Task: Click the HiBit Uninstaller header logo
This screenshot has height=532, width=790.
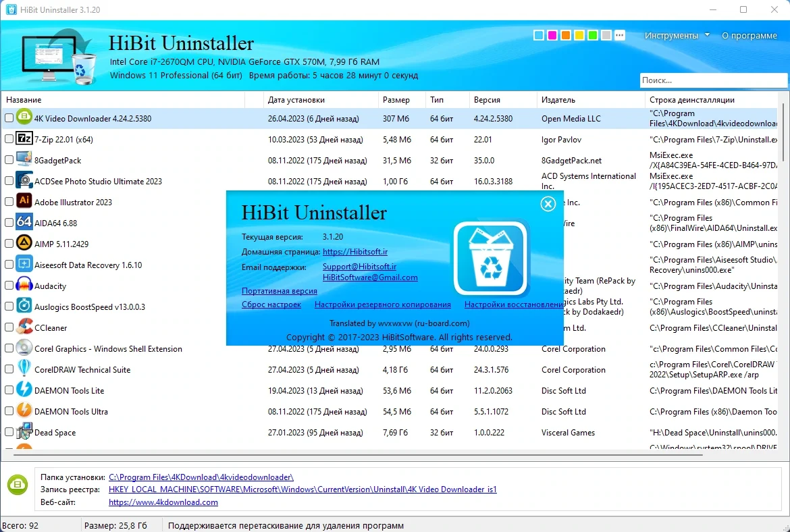Action: click(59, 57)
